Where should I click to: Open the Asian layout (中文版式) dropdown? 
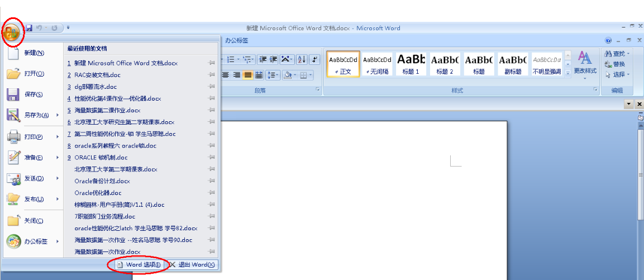288,59
